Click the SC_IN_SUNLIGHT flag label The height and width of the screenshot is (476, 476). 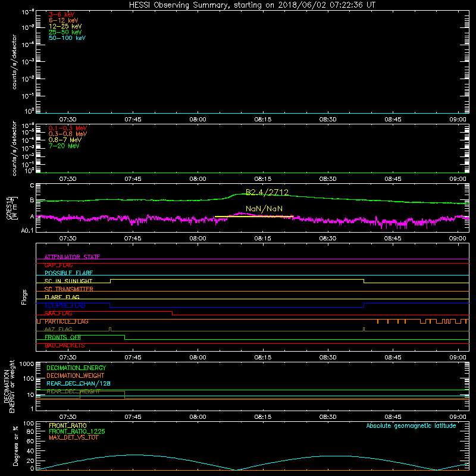click(68, 281)
